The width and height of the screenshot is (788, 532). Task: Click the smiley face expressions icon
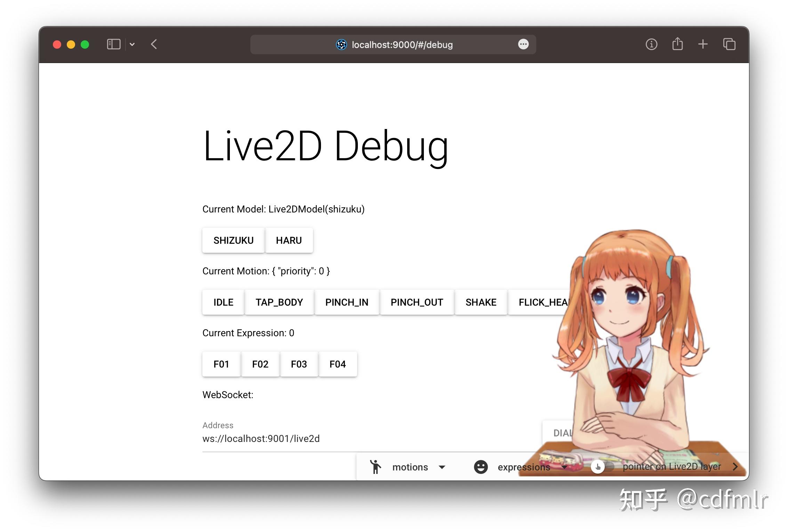pos(481,467)
